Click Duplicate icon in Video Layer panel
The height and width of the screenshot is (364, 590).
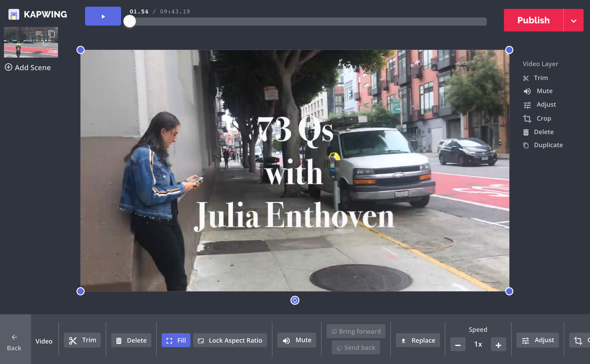tap(526, 145)
